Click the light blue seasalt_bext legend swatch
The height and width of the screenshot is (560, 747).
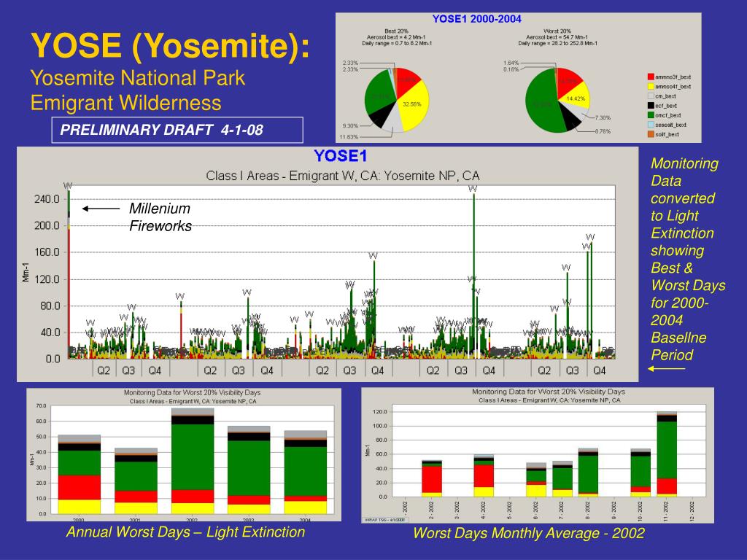pos(651,125)
